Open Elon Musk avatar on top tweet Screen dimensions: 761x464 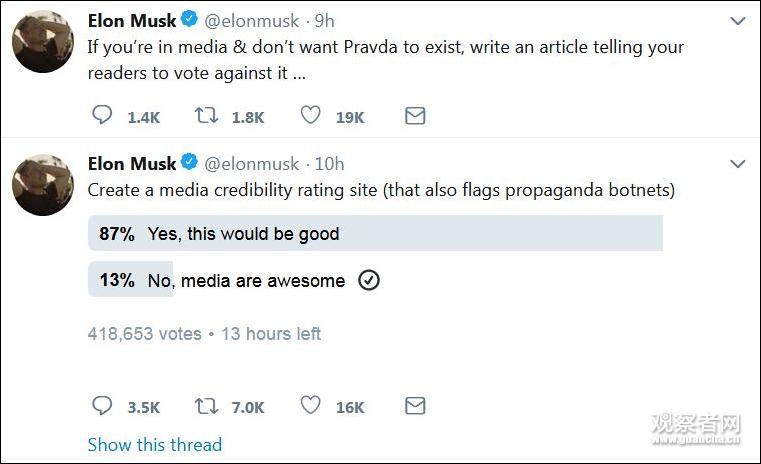click(42, 42)
